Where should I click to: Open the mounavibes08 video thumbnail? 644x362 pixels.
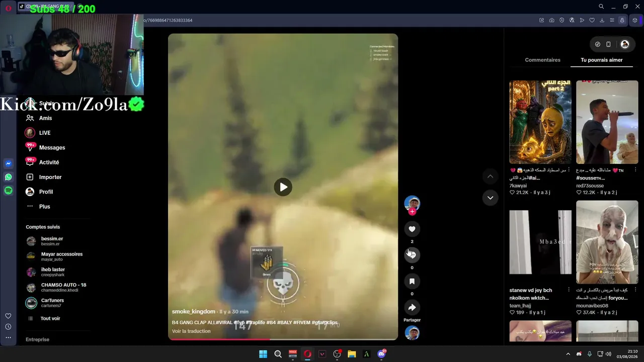607,242
